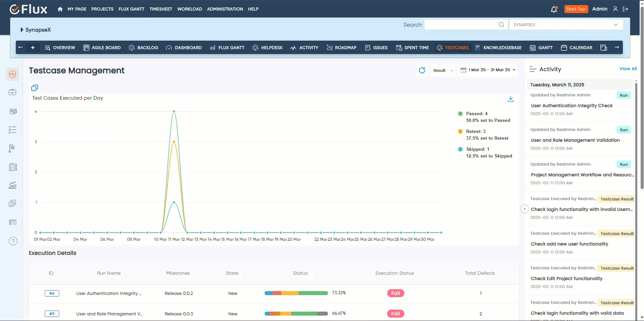The image size is (644, 321).
Task: Open date range 1 Mar 25 - 31 Mar 25
Action: tap(488, 70)
